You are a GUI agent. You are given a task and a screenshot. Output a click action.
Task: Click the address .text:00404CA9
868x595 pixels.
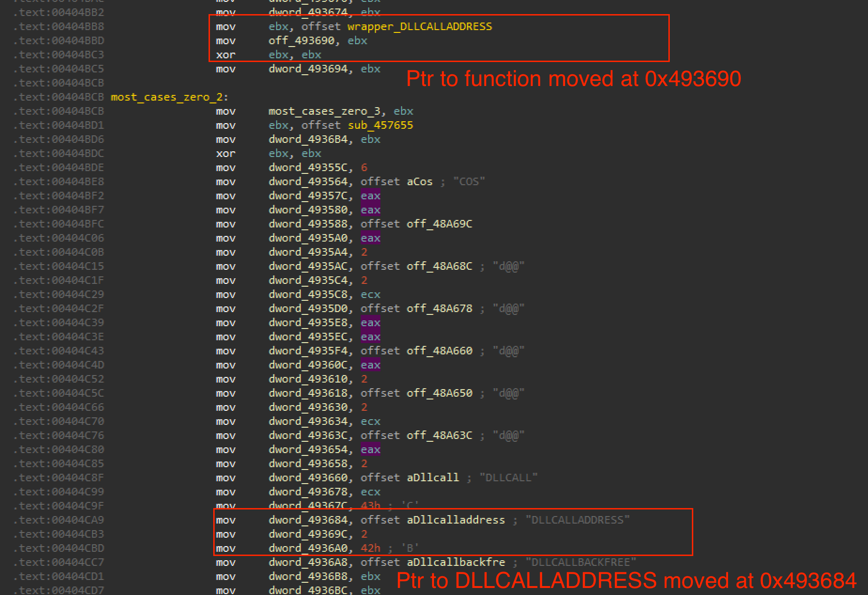tap(59, 520)
